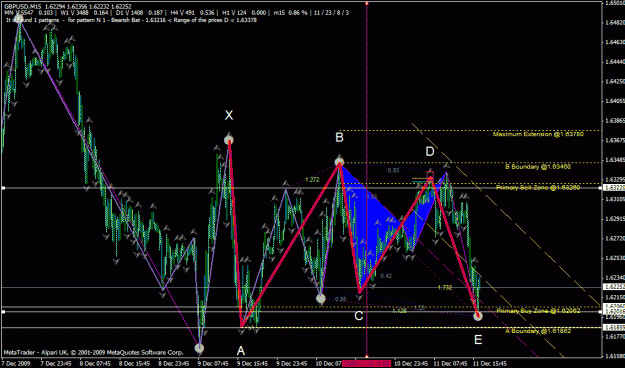
Task: Click the 'H1 V 124' volume readout
Action: click(235, 13)
